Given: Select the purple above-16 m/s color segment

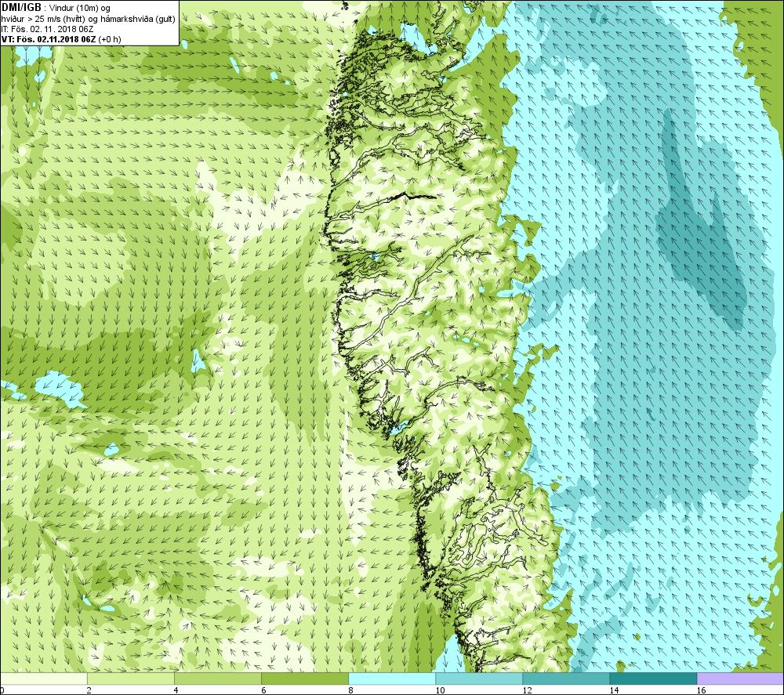Looking at the screenshot, I should tap(741, 679).
